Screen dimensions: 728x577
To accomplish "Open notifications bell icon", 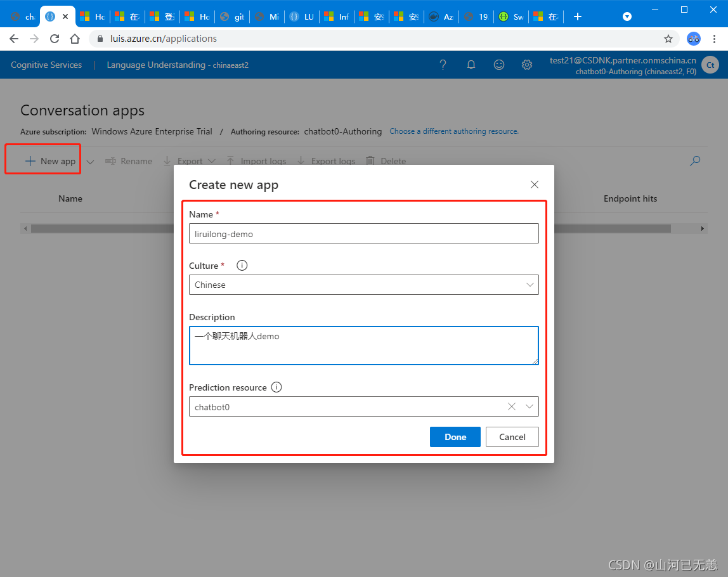I will [x=471, y=65].
